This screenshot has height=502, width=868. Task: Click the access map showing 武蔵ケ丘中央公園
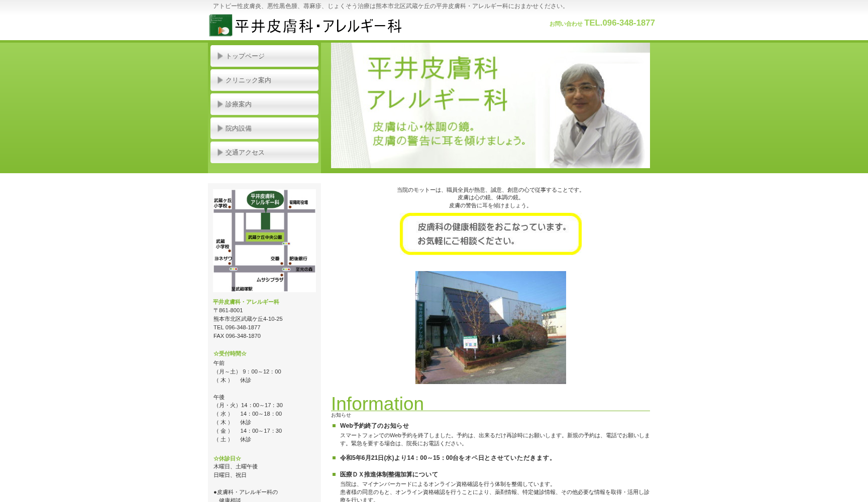(264, 239)
